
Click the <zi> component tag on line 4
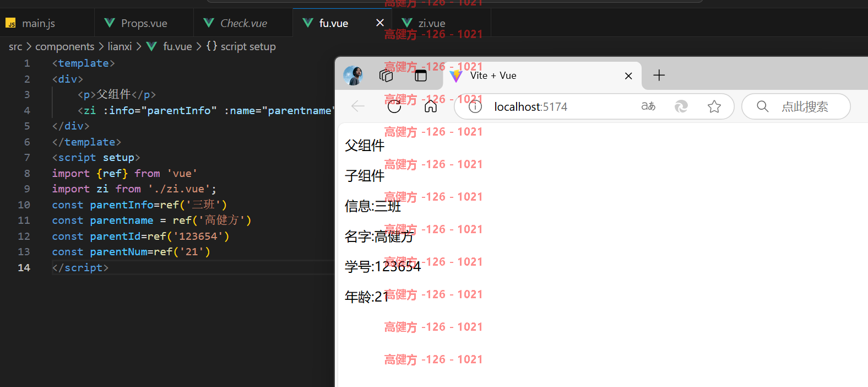205,110
